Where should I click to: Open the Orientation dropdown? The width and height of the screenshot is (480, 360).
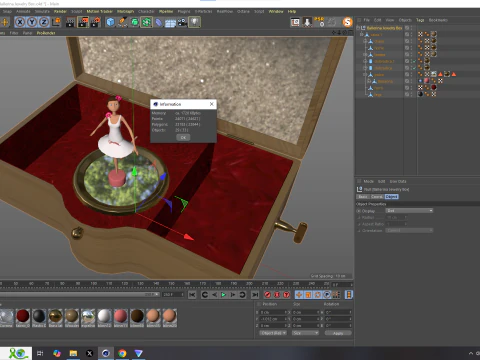coord(409,230)
